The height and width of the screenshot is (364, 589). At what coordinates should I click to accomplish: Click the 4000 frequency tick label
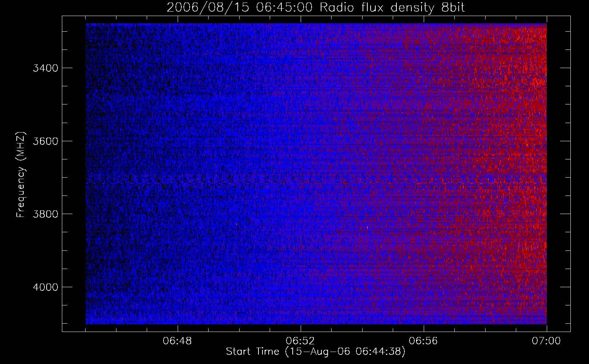(46, 287)
